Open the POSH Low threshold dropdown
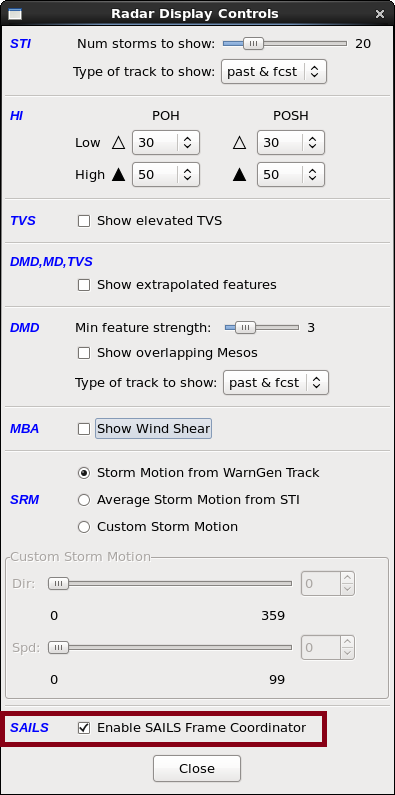 click(x=291, y=143)
